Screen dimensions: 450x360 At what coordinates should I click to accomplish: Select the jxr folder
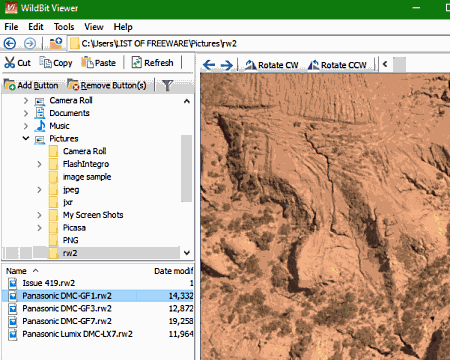(x=68, y=202)
